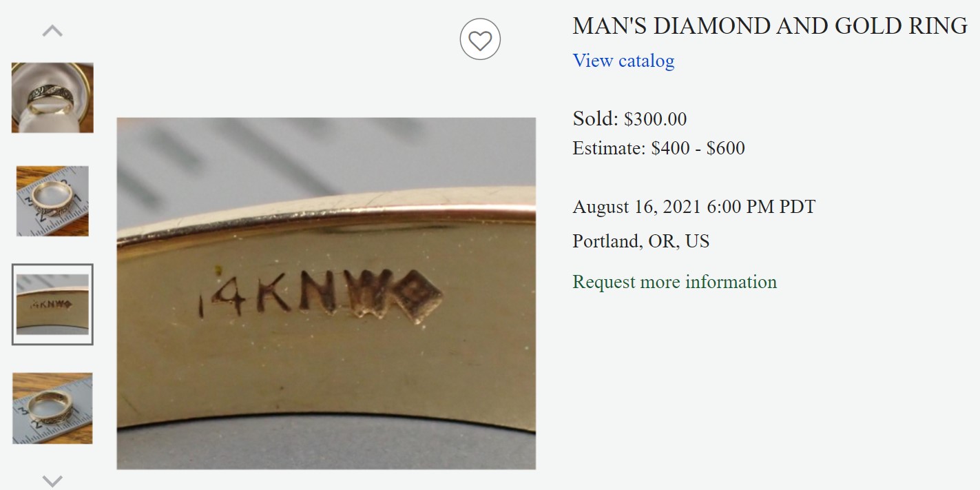The image size is (980, 490).
Task: Click Request more information link
Action: point(674,282)
